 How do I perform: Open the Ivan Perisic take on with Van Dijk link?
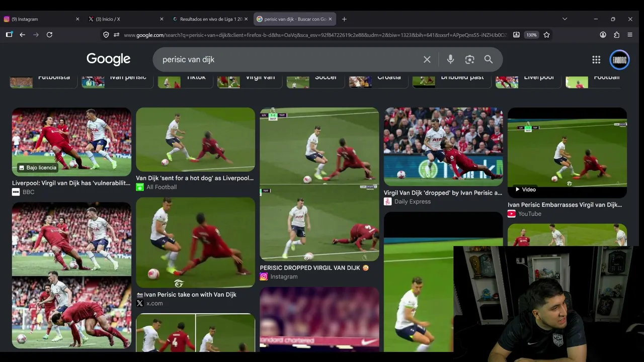tap(186, 295)
